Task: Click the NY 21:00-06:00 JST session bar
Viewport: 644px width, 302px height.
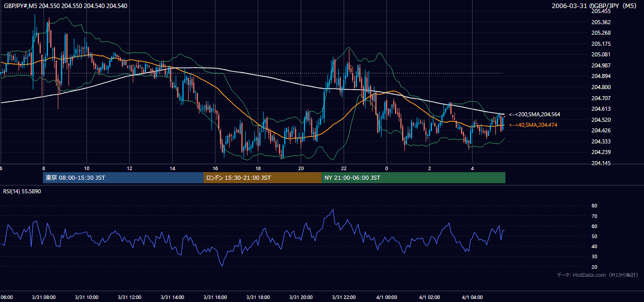Action: pyautogui.click(x=413, y=178)
